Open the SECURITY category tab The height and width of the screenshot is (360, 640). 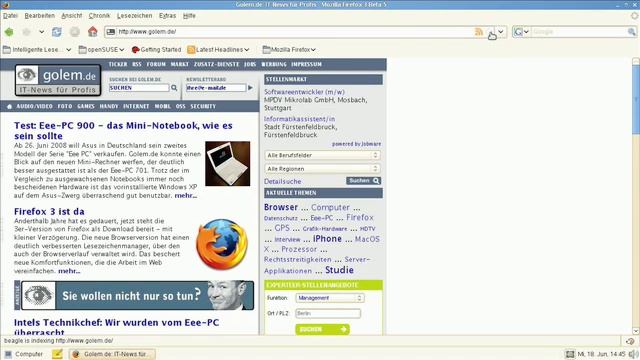203,106
